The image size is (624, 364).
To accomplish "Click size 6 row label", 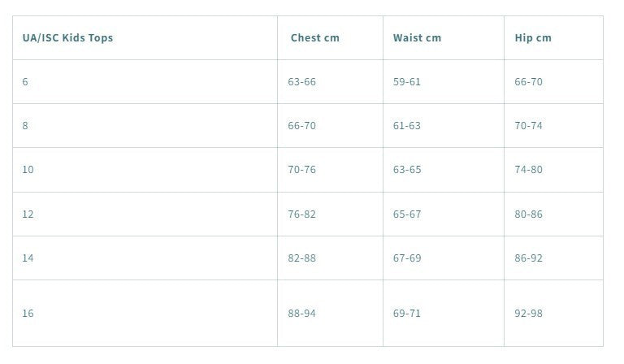I will (25, 82).
